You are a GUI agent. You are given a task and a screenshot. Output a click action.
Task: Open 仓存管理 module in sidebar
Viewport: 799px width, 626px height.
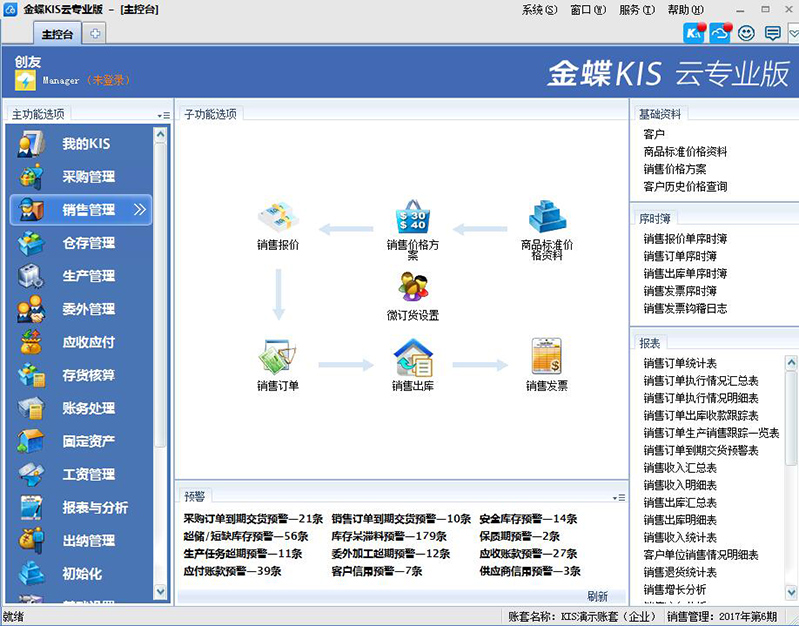88,243
